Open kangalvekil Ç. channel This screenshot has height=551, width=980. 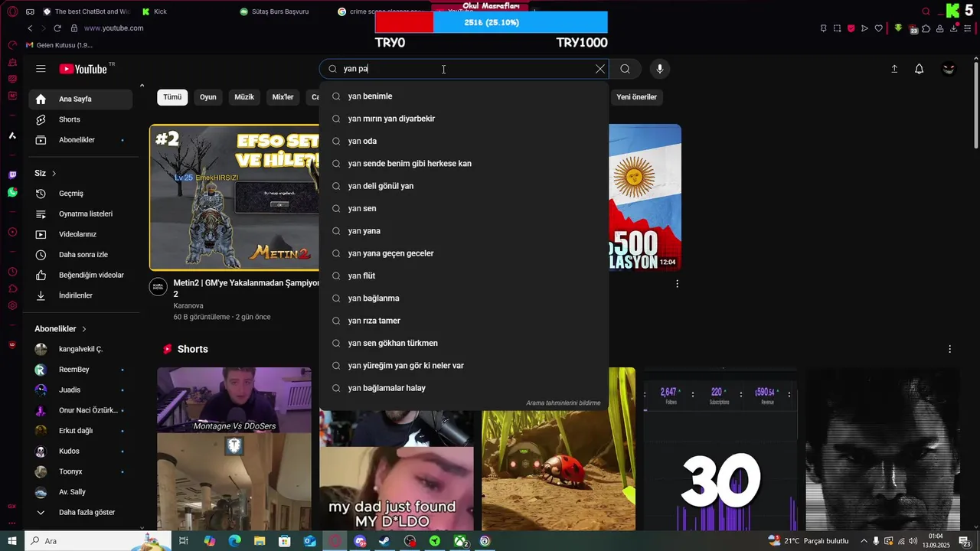(80, 349)
